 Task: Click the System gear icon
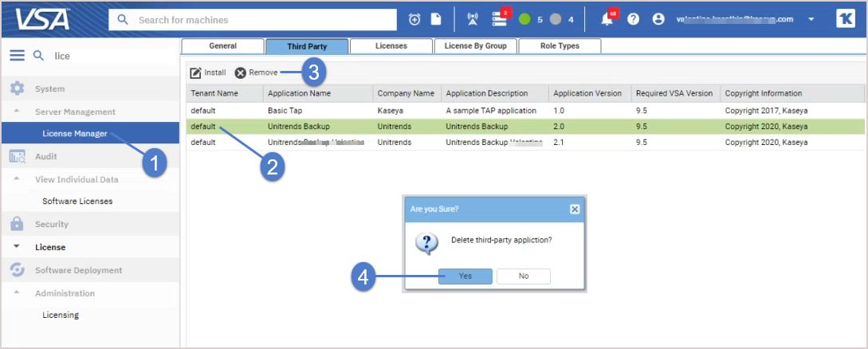click(18, 88)
